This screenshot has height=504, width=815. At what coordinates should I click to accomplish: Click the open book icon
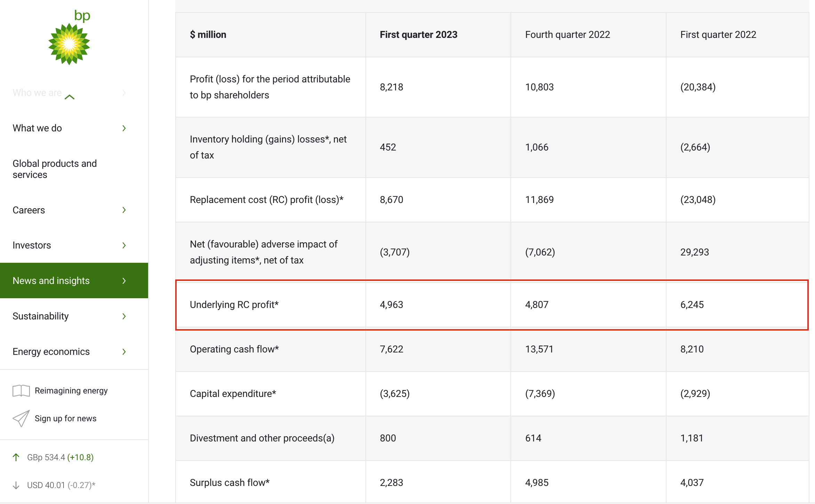(21, 391)
